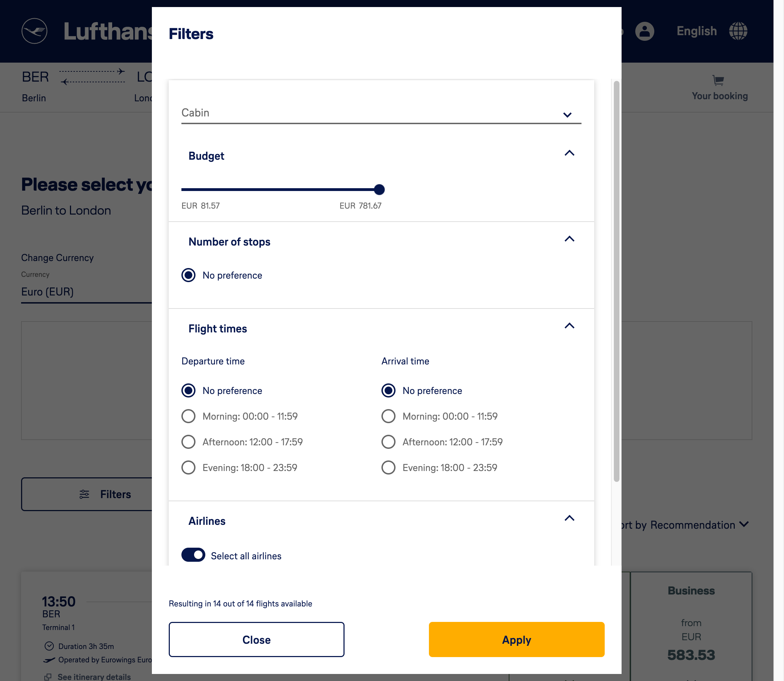Select Morning departure time option

(x=188, y=416)
